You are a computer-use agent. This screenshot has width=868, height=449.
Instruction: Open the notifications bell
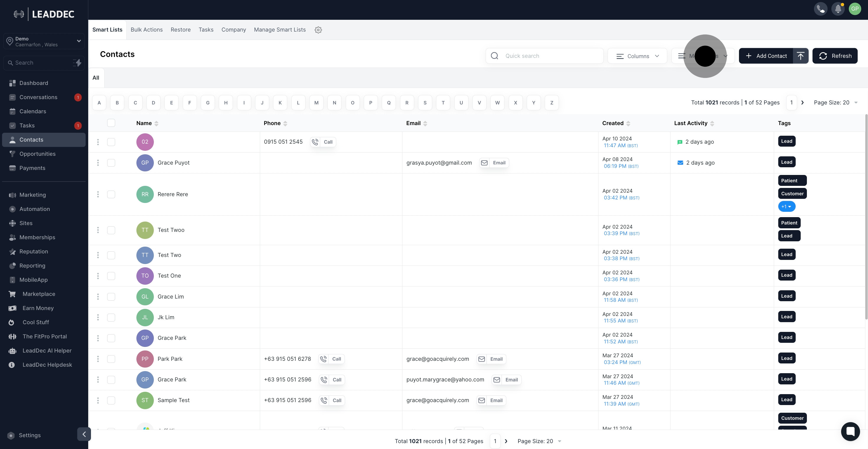click(x=838, y=9)
